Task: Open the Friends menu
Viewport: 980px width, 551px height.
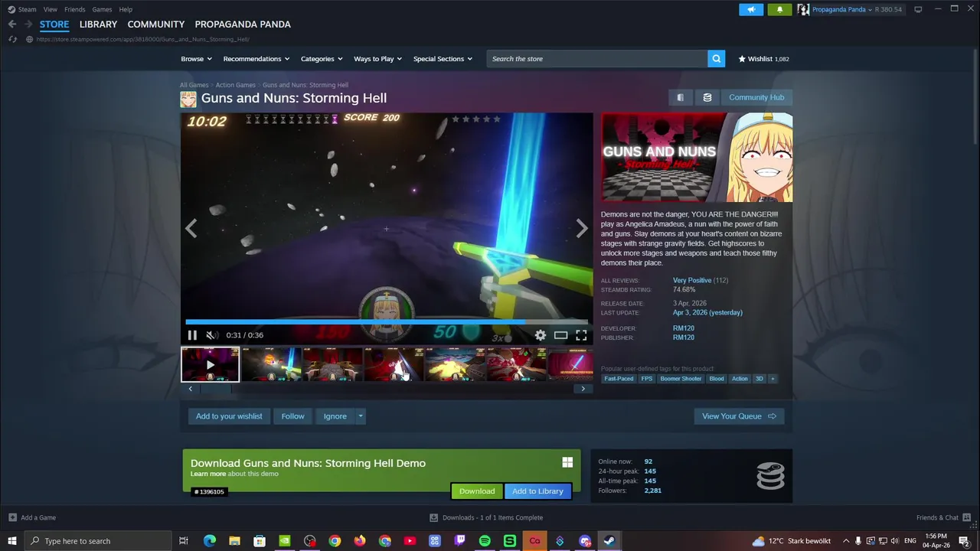Action: [x=75, y=9]
